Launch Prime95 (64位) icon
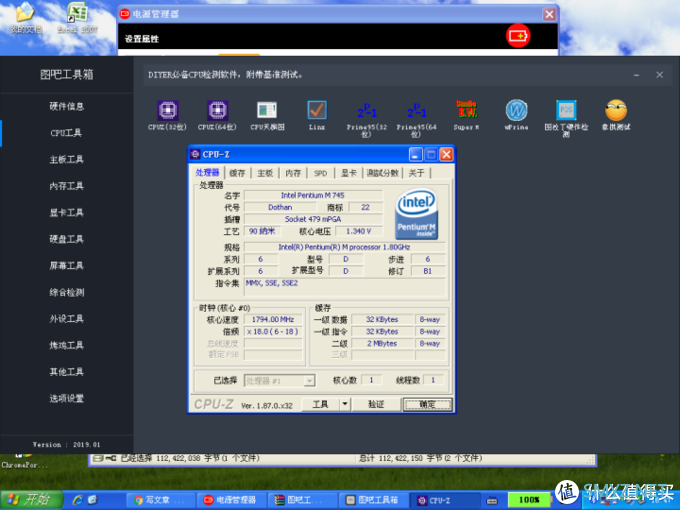The image size is (680, 510). click(x=416, y=118)
